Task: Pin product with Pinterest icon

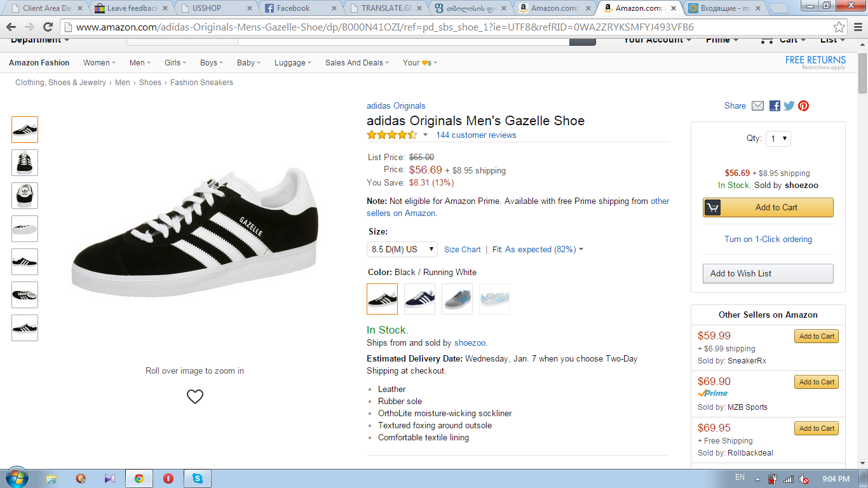Action: 804,106
